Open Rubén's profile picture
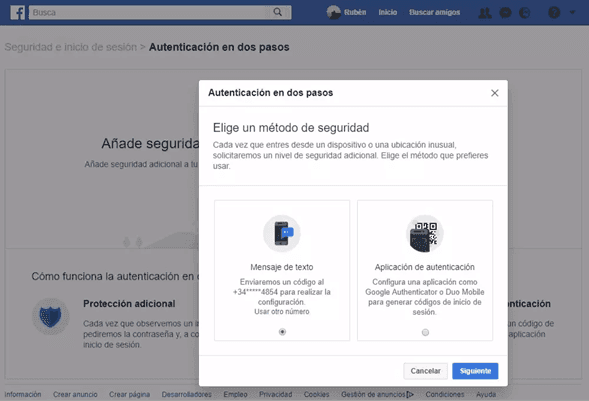This screenshot has width=589, height=401. pyautogui.click(x=334, y=12)
